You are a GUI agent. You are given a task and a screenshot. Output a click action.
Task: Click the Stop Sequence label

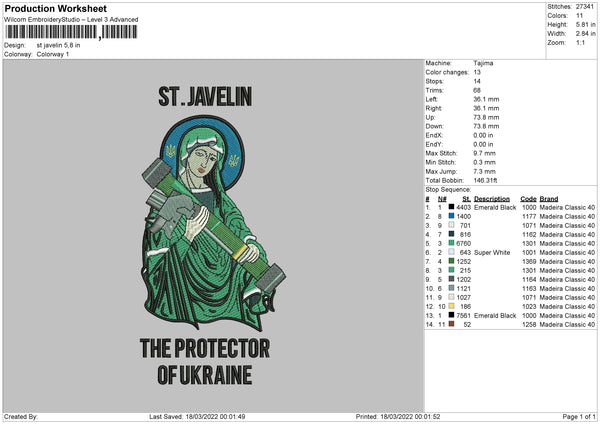point(446,188)
